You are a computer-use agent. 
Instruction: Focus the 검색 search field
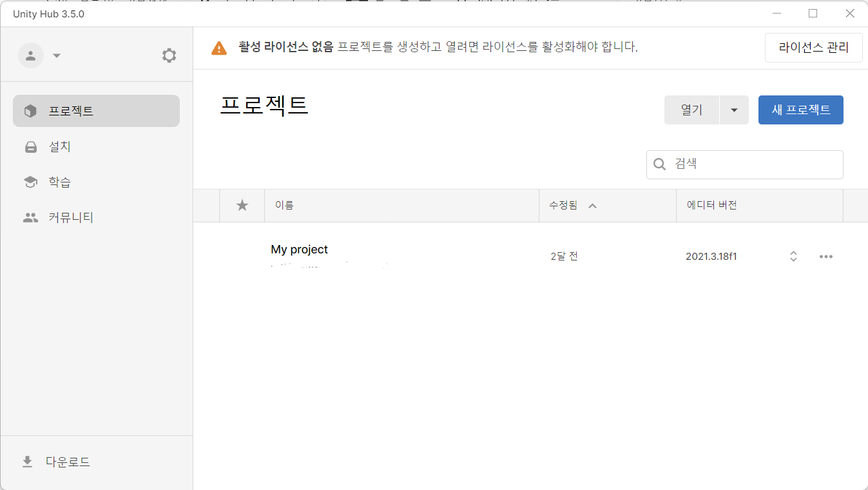(x=745, y=164)
